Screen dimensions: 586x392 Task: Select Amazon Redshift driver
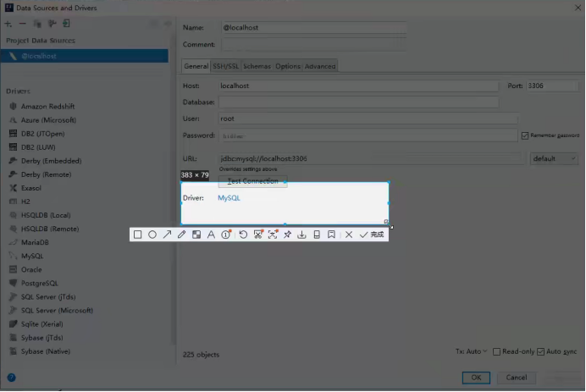point(47,107)
